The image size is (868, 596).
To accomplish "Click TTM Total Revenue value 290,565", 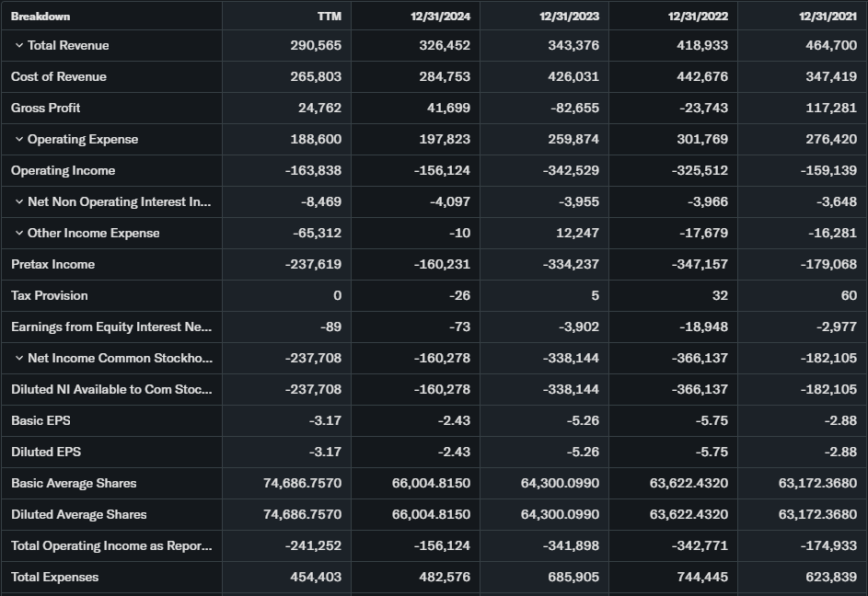I will point(316,46).
